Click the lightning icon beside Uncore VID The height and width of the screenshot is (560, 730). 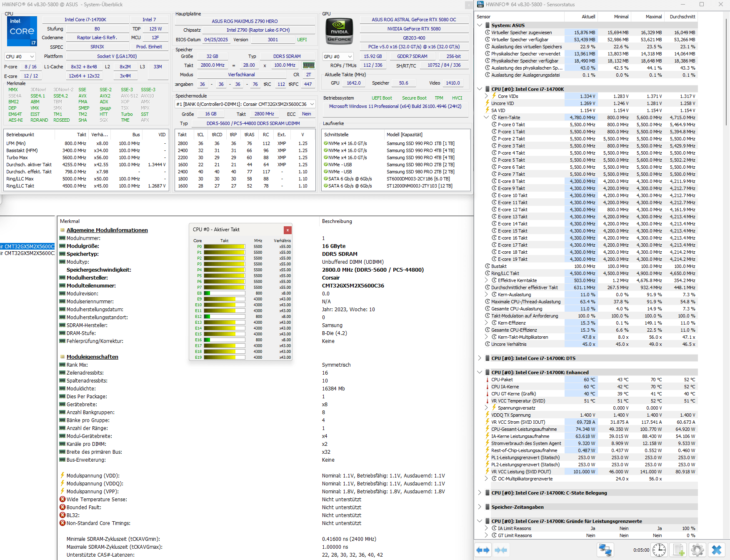[487, 103]
